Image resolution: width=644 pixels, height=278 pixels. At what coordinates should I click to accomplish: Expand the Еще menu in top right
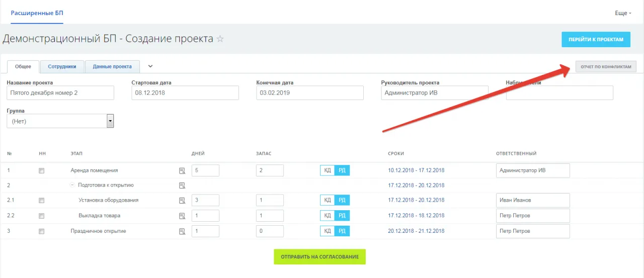click(623, 13)
